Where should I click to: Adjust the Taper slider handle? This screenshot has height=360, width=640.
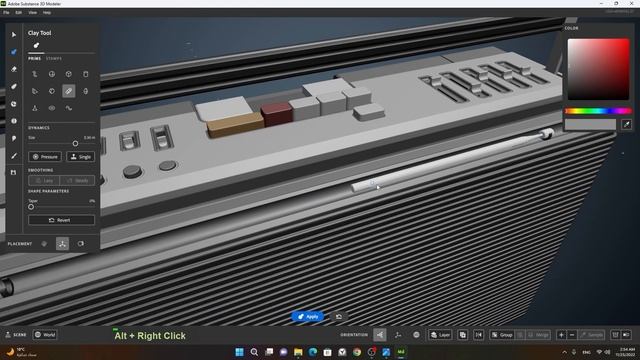[31, 207]
